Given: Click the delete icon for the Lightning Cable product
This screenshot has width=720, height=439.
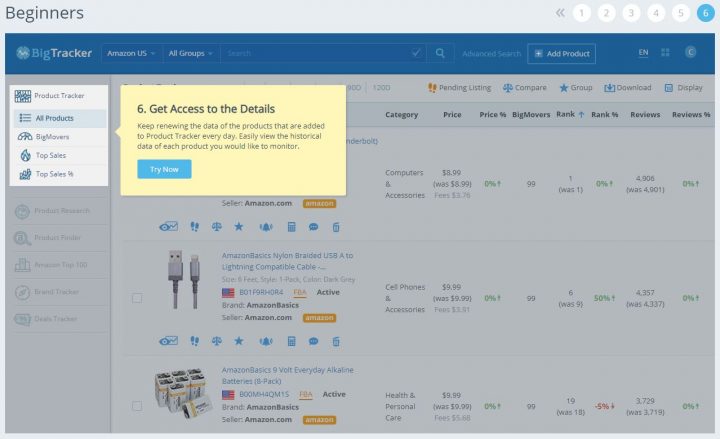Looking at the screenshot, I should [x=336, y=341].
